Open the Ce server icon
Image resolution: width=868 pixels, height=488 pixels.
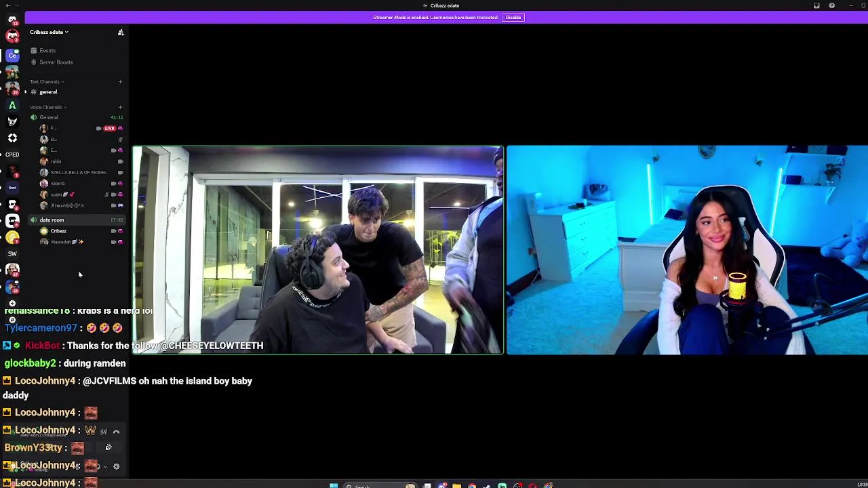pyautogui.click(x=12, y=56)
